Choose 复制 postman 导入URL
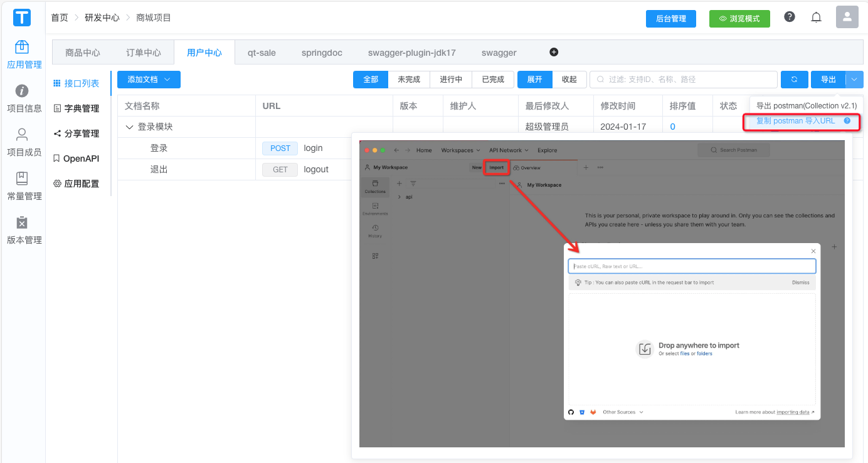The height and width of the screenshot is (463, 868). [x=796, y=121]
